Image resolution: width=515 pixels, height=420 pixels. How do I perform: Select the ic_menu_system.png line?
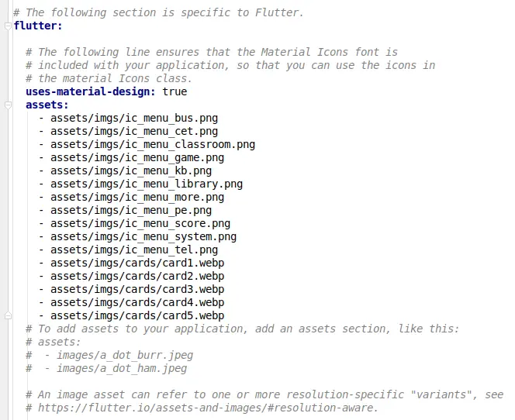click(137, 236)
